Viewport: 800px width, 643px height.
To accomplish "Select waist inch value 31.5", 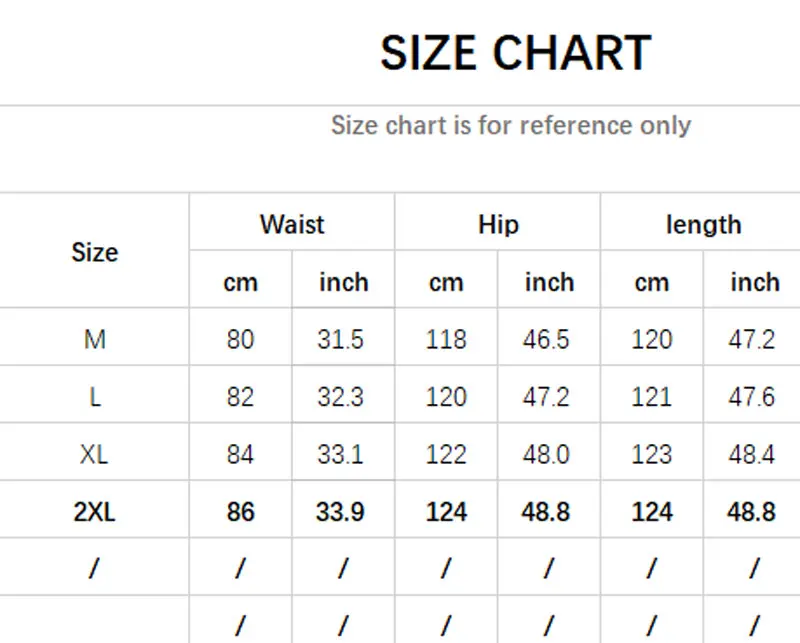I will click(x=341, y=340).
